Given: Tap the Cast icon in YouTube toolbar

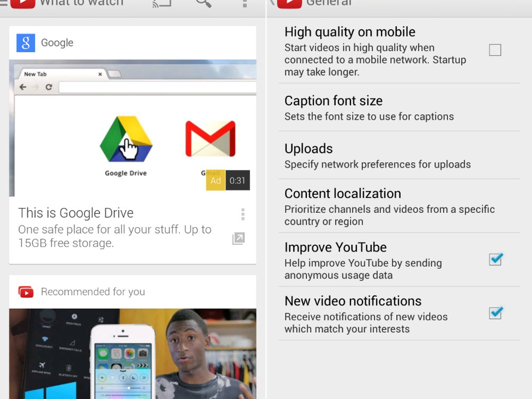Looking at the screenshot, I should click(x=162, y=4).
